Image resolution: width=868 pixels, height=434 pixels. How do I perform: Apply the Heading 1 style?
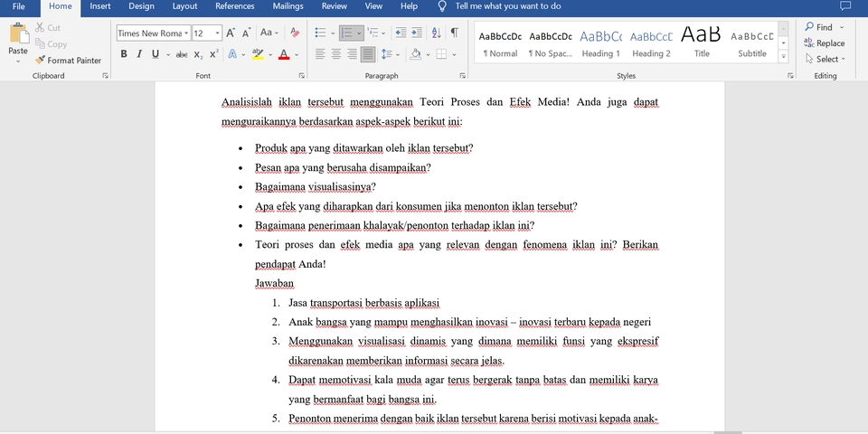(x=600, y=43)
